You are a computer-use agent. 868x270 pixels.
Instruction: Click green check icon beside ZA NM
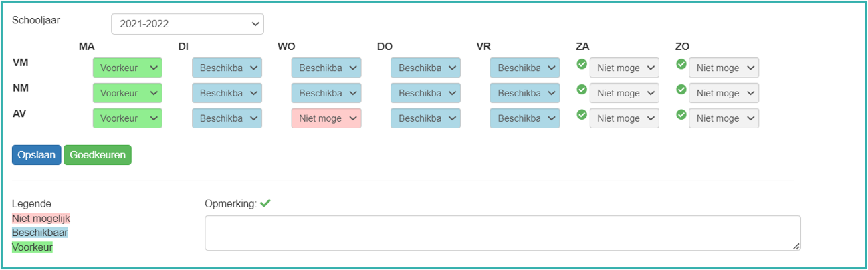coord(582,90)
